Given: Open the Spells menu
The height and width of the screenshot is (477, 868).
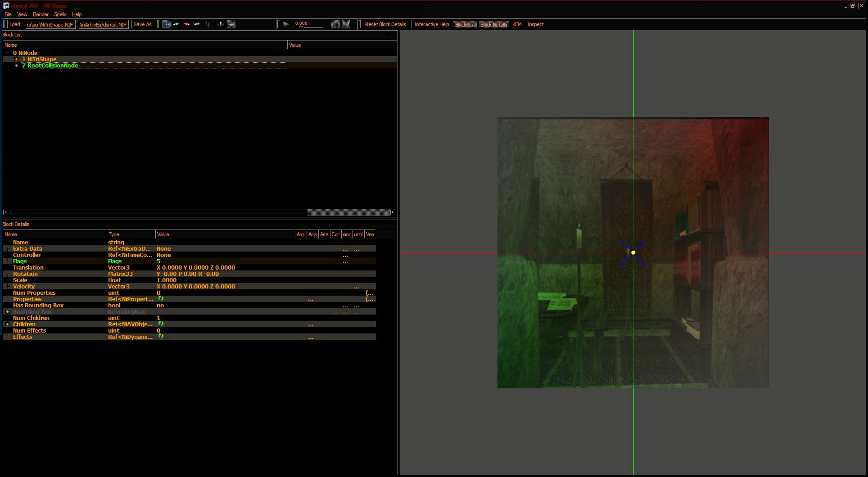Looking at the screenshot, I should tap(60, 14).
